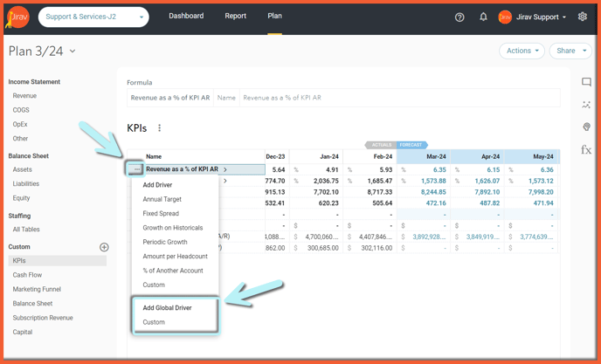The image size is (601, 364).
Task: Select the 487.82 forecast cell
Action: click(477, 203)
